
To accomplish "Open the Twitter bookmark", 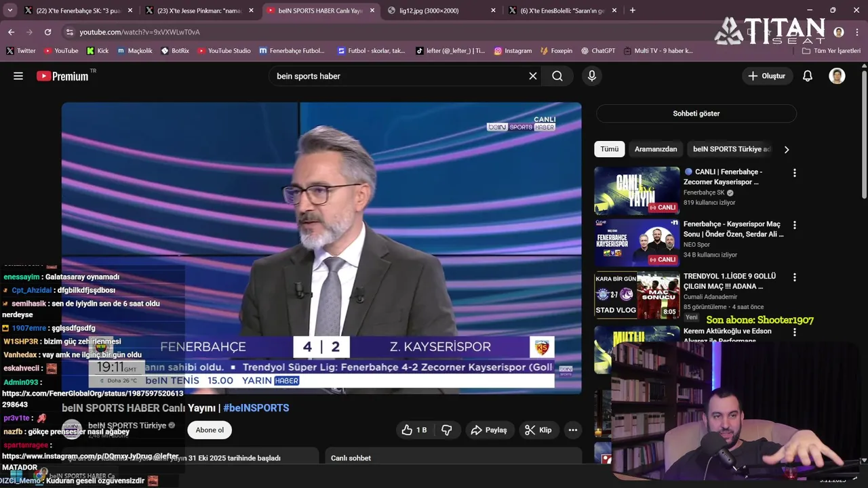I will click(x=21, y=51).
